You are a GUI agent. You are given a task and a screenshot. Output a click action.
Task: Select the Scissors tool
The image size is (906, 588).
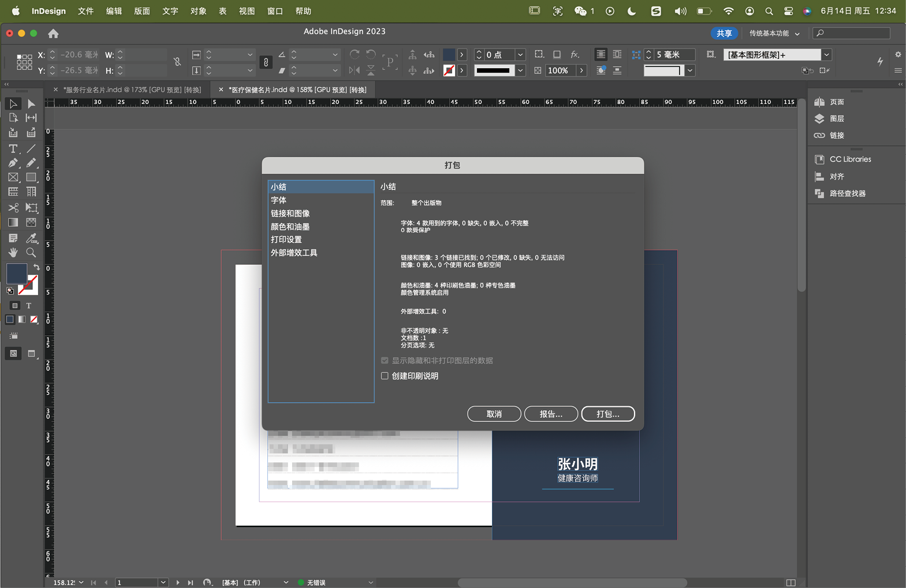[x=13, y=208]
